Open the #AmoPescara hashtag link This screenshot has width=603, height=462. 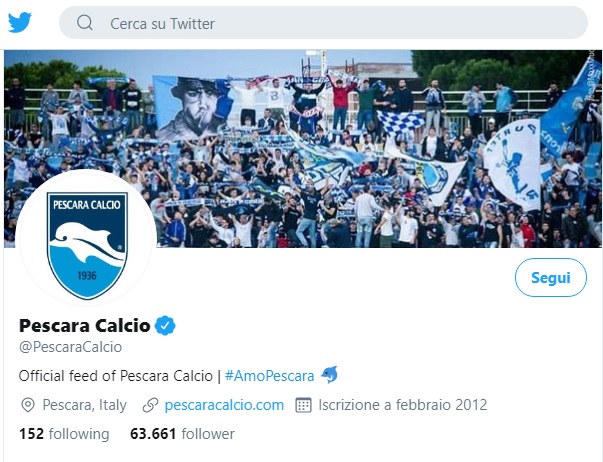[269, 376]
